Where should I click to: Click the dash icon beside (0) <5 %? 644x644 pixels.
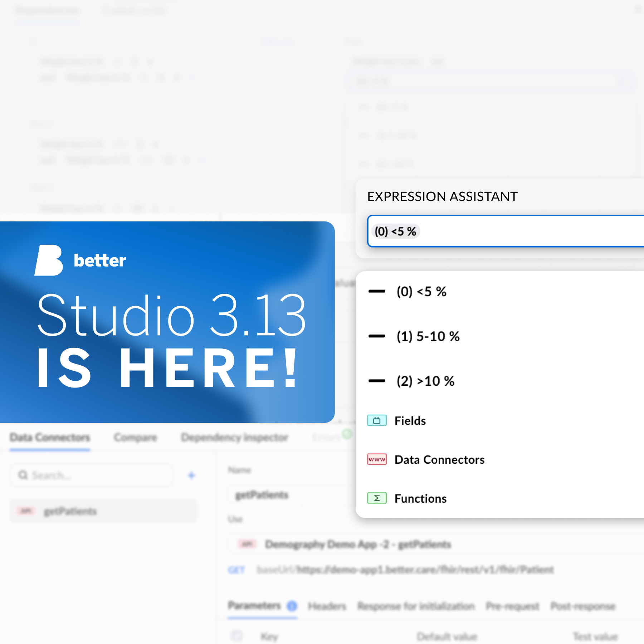(377, 292)
